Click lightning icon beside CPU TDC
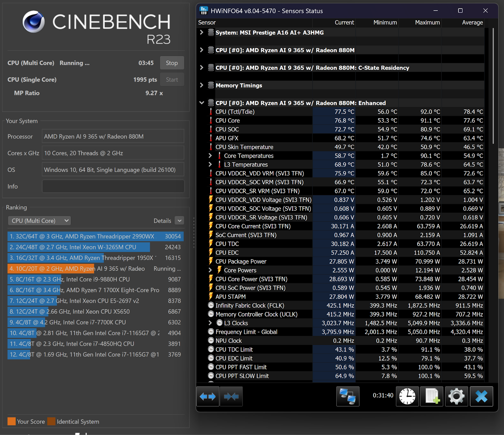504x435 pixels. (211, 244)
